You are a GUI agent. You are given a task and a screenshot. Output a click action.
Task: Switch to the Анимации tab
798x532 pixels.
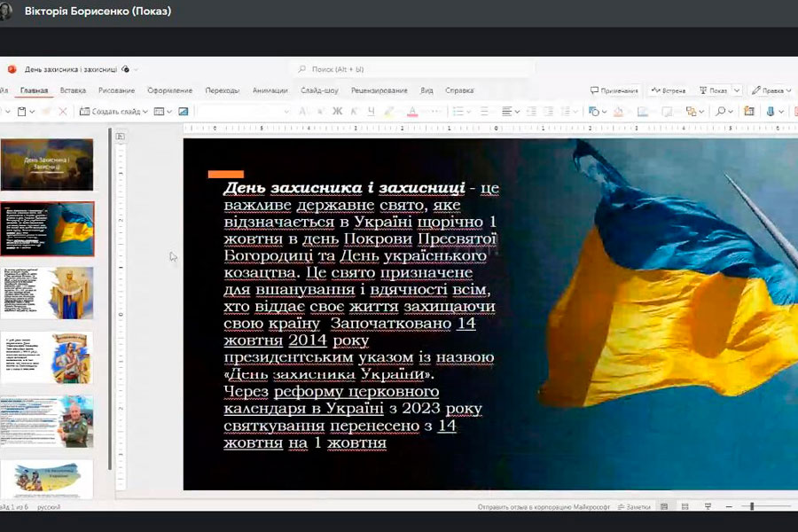270,90
